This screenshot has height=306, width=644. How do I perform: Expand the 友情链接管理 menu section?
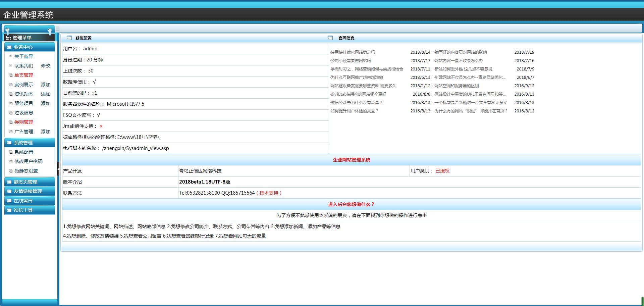click(30, 191)
